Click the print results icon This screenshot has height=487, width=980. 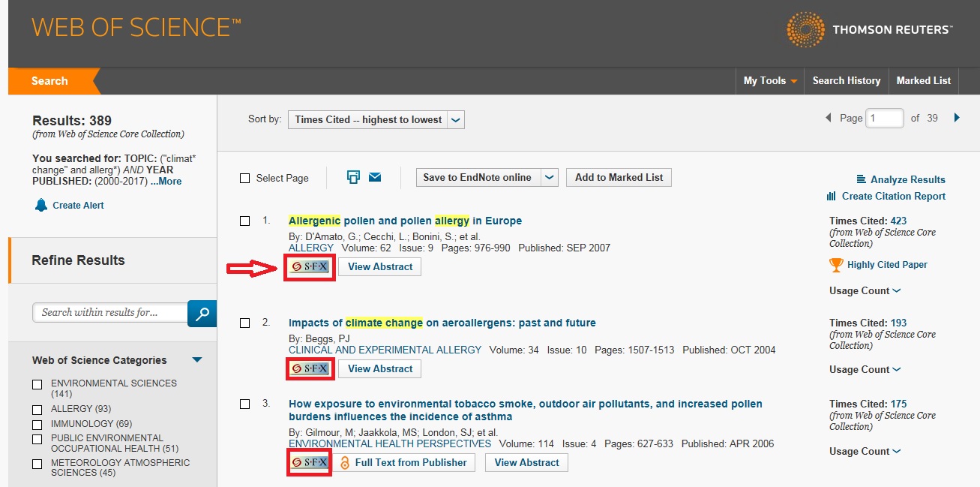353,177
